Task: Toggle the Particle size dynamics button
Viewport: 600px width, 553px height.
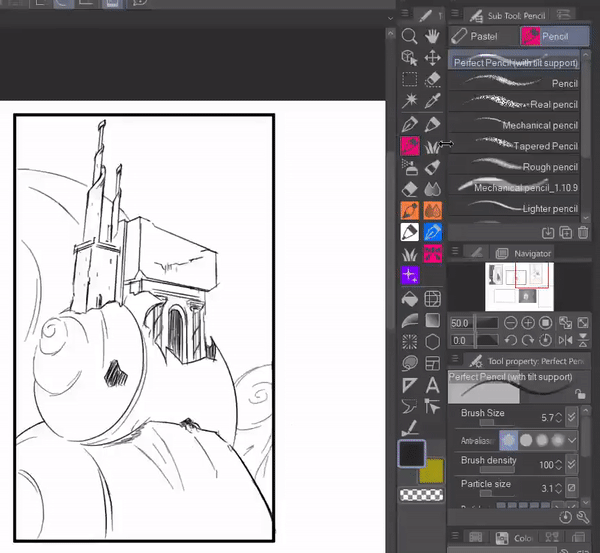Action: pos(571,487)
